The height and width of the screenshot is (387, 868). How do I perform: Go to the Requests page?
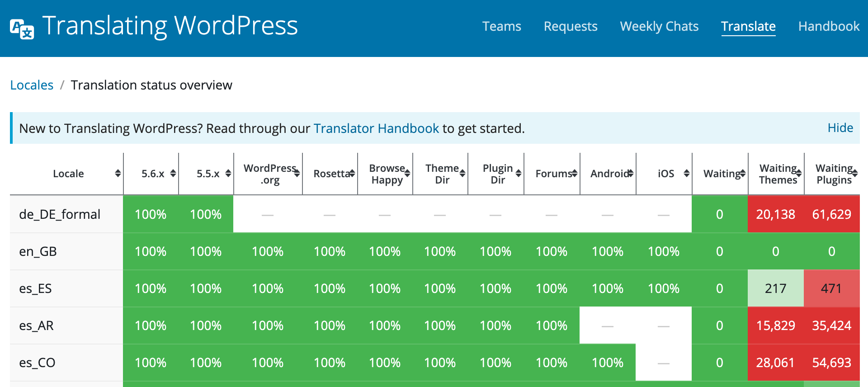pyautogui.click(x=570, y=26)
